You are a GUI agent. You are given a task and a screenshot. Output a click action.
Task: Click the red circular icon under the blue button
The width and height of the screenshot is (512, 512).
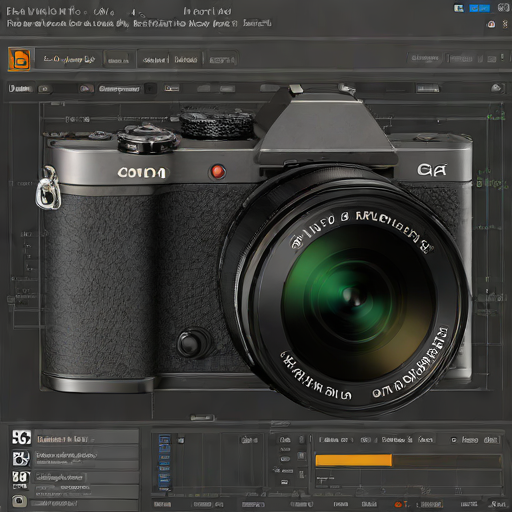491,24
